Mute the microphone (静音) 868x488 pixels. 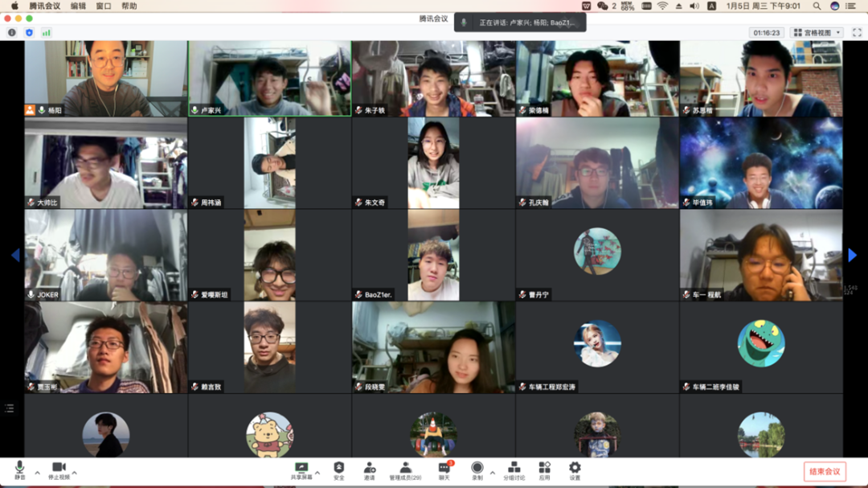tap(19, 469)
